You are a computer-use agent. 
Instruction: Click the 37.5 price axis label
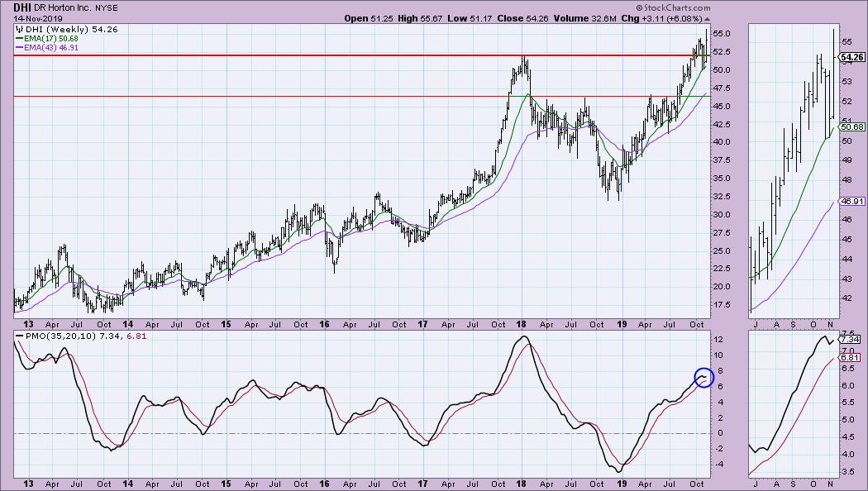(x=723, y=160)
